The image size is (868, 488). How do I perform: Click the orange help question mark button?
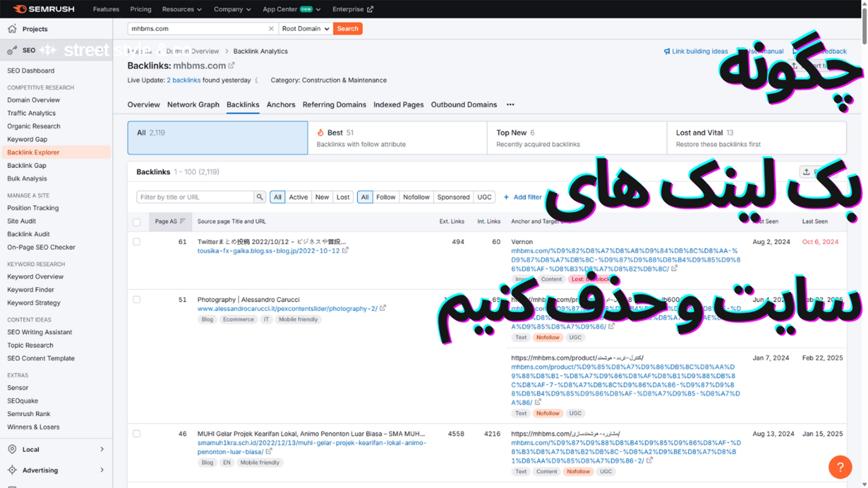point(840,467)
